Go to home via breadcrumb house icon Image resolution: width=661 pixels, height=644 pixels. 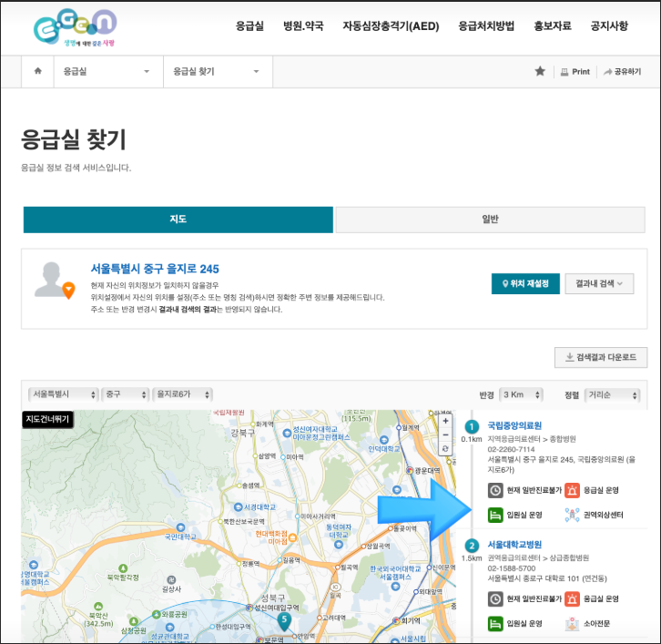coord(37,71)
